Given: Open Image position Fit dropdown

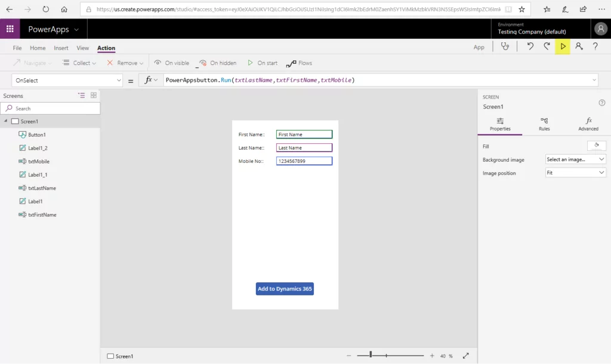Looking at the screenshot, I should click(x=575, y=172).
